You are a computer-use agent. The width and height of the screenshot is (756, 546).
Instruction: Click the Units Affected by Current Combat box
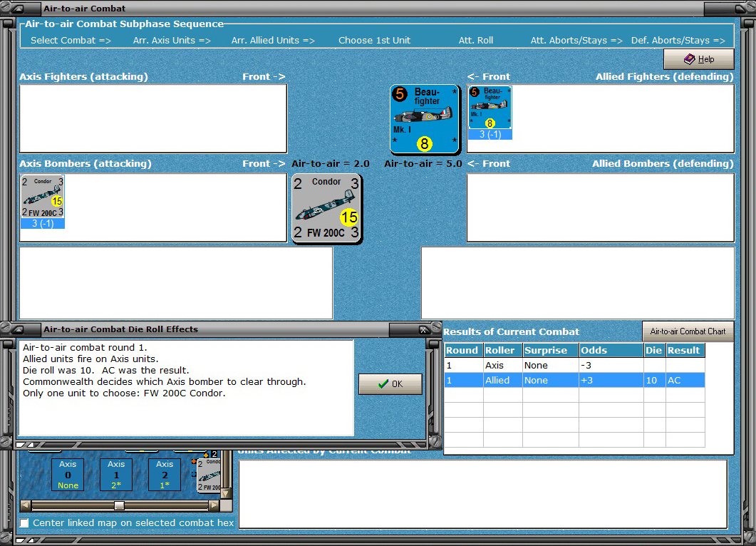tap(482, 494)
